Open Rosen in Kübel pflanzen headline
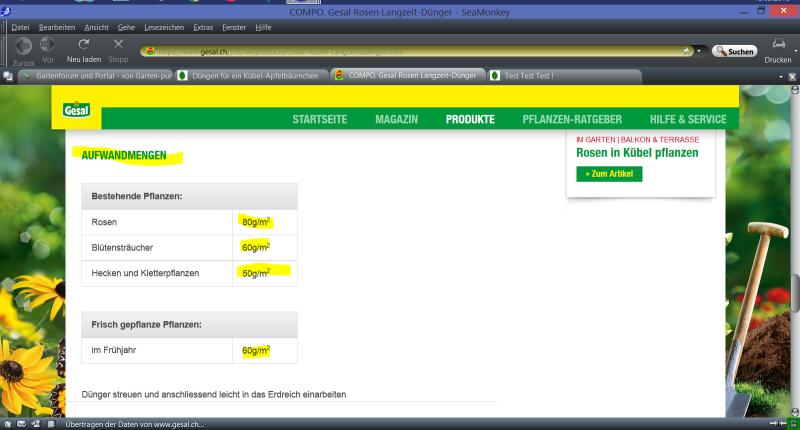The height and width of the screenshot is (430, 800). tap(637, 153)
